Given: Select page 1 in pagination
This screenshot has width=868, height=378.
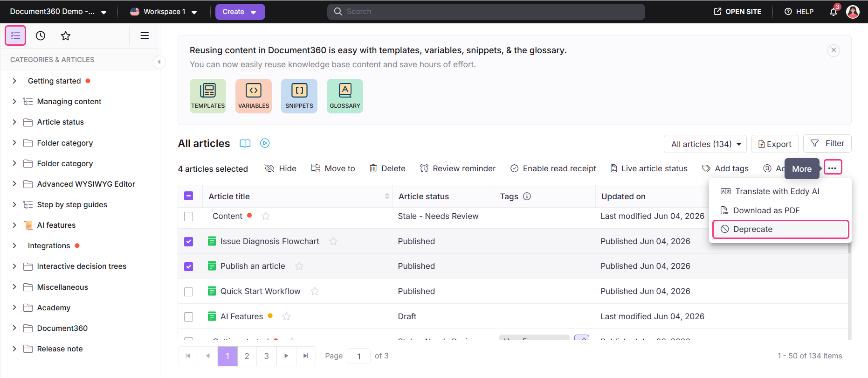Looking at the screenshot, I should pyautogui.click(x=227, y=356).
